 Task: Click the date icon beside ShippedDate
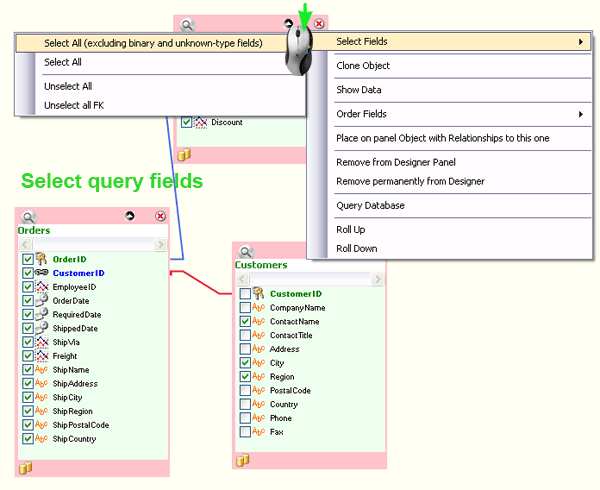click(x=41, y=328)
